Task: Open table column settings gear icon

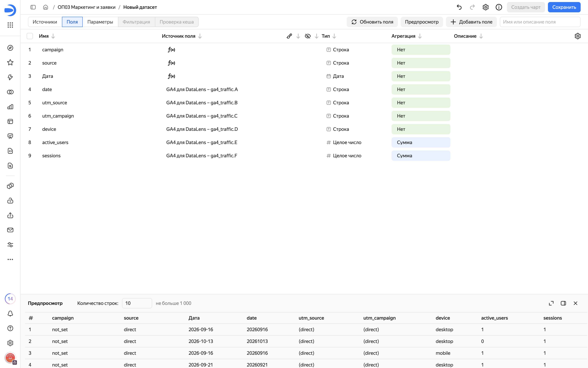Action: click(578, 36)
